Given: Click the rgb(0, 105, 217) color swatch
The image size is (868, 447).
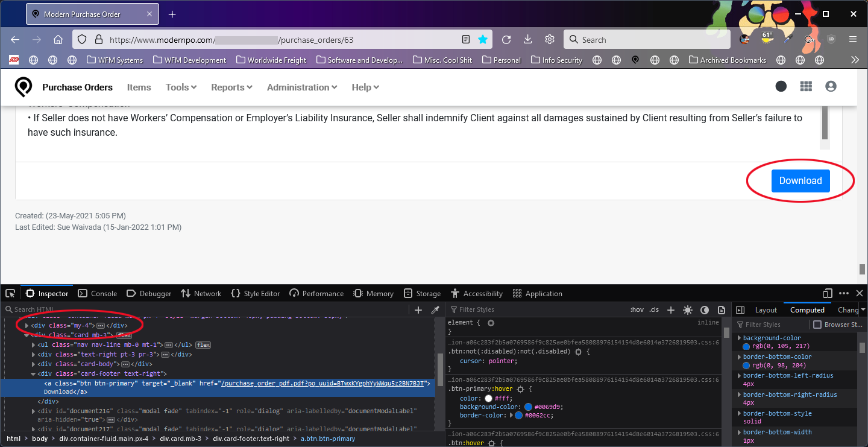Looking at the screenshot, I should coord(746,347).
